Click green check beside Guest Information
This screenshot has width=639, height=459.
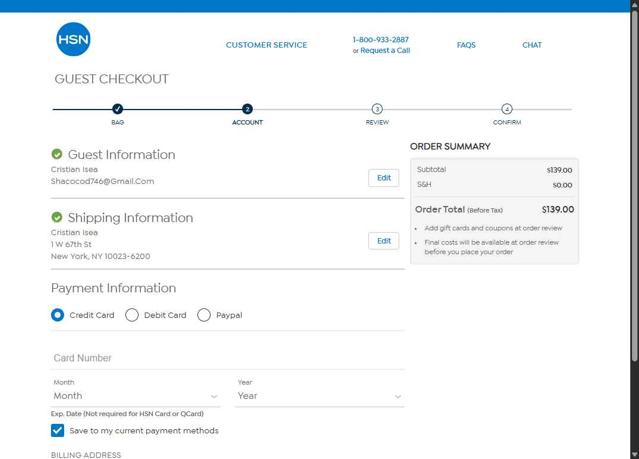(57, 155)
